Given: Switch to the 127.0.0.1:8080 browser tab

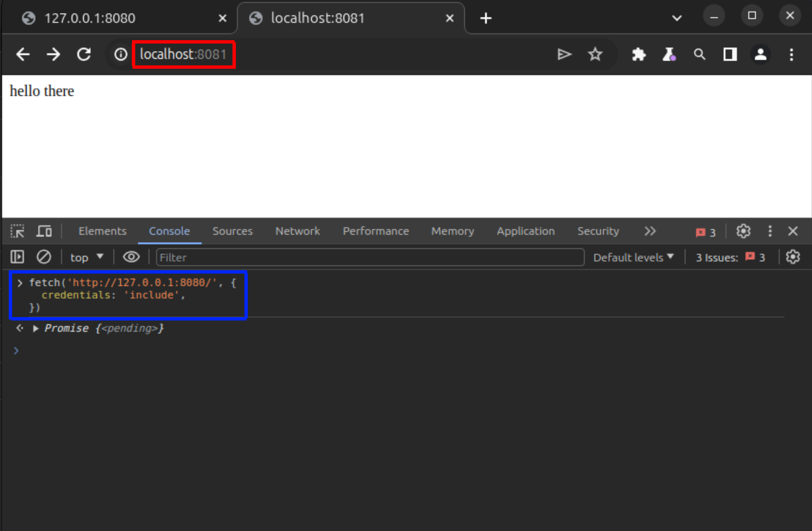Looking at the screenshot, I should pos(90,18).
